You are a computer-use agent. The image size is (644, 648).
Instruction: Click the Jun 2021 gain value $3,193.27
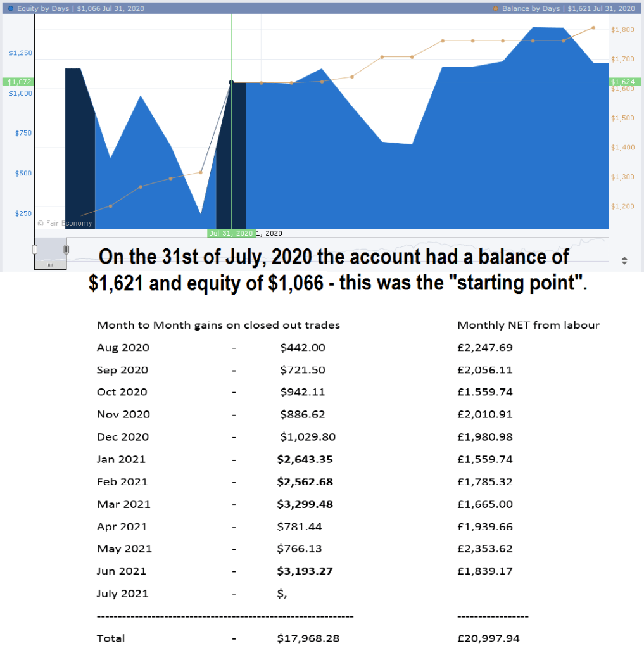point(305,571)
